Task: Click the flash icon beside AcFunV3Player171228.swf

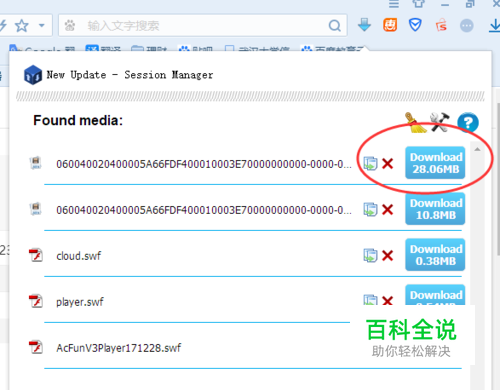Action: point(36,347)
